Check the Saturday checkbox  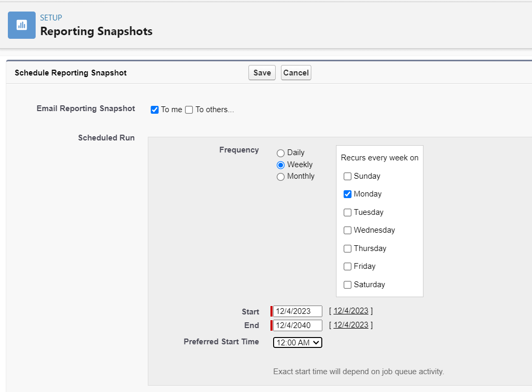pyautogui.click(x=348, y=285)
